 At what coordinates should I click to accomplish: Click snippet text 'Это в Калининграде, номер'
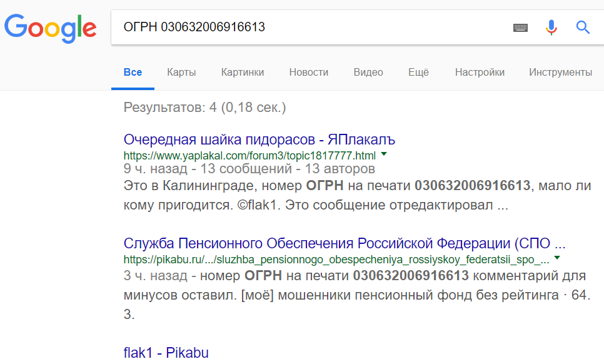pos(213,186)
